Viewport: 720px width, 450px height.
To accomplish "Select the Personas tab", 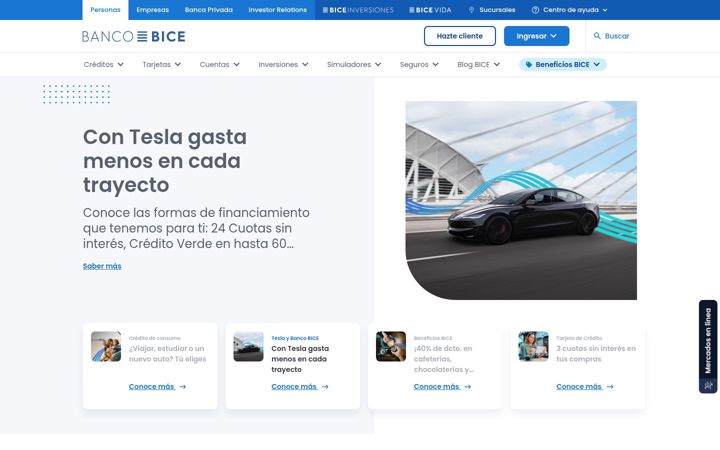I will pyautogui.click(x=105, y=10).
